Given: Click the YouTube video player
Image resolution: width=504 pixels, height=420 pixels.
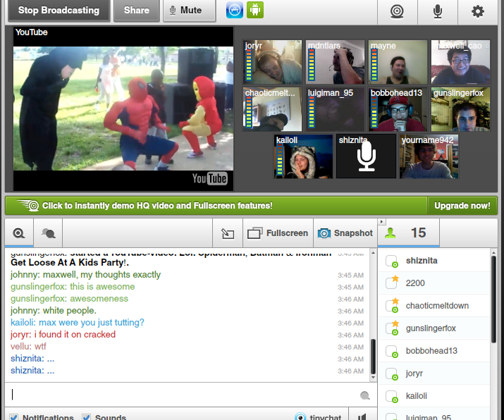Looking at the screenshot, I should click(123, 109).
